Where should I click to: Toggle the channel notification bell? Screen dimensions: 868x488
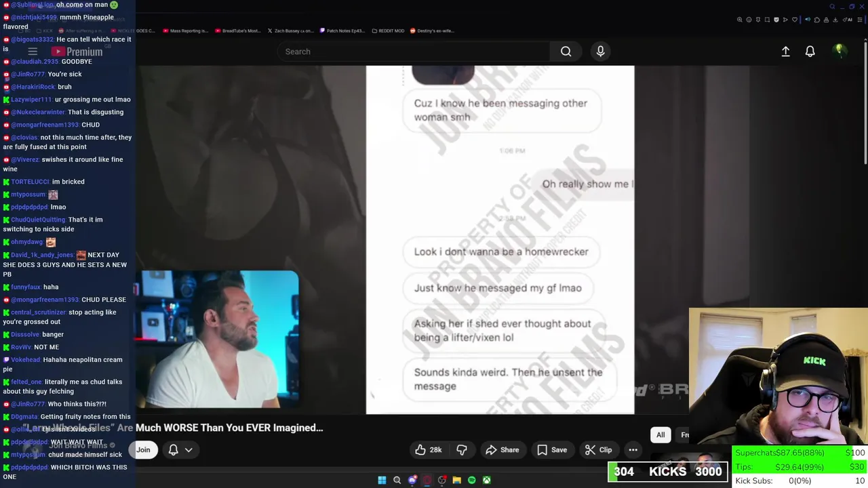(173, 449)
